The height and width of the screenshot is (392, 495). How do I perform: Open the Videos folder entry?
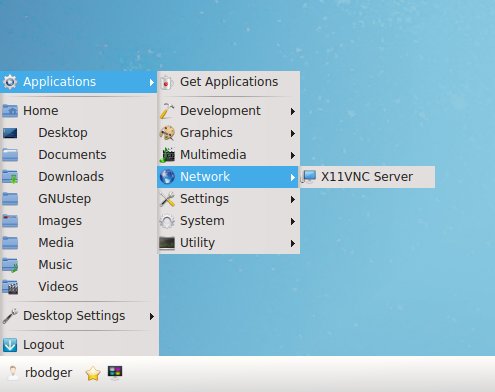79,287
